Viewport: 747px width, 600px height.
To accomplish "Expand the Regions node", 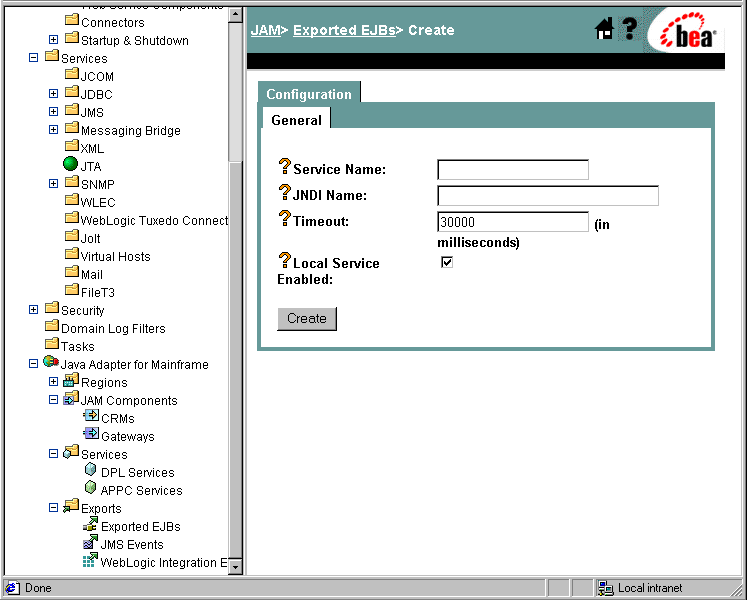I will (53, 382).
